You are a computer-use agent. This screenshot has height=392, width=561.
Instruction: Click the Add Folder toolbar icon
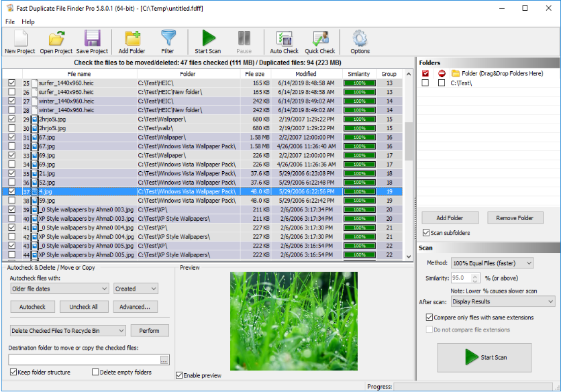point(132,39)
